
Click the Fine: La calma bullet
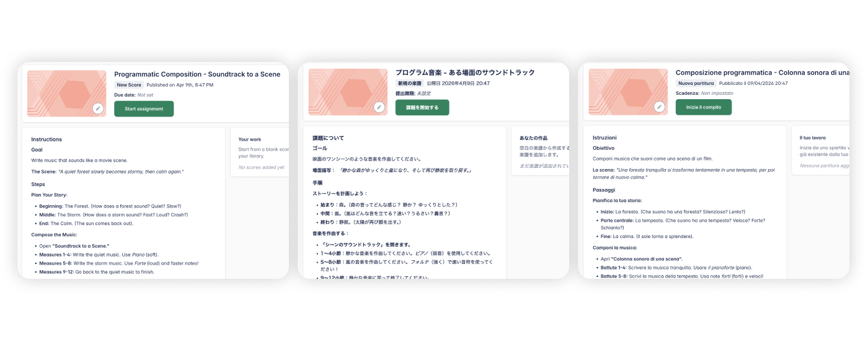647,236
